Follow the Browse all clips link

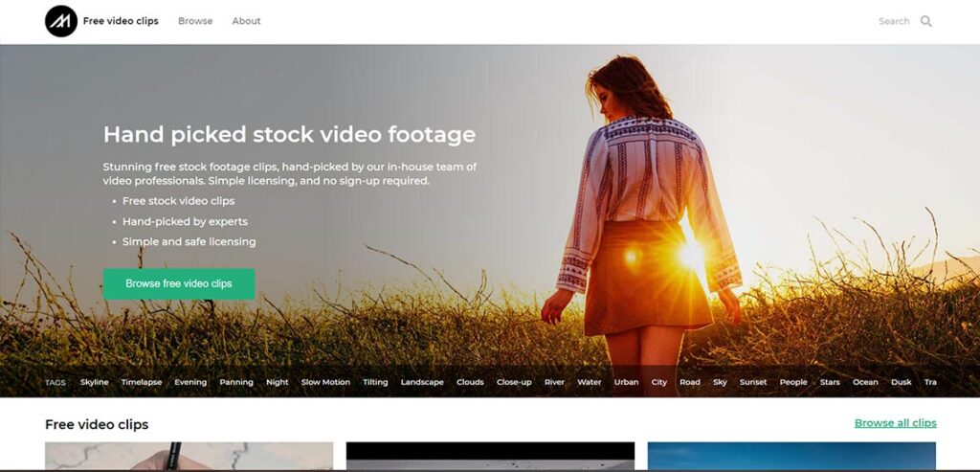pyautogui.click(x=895, y=423)
